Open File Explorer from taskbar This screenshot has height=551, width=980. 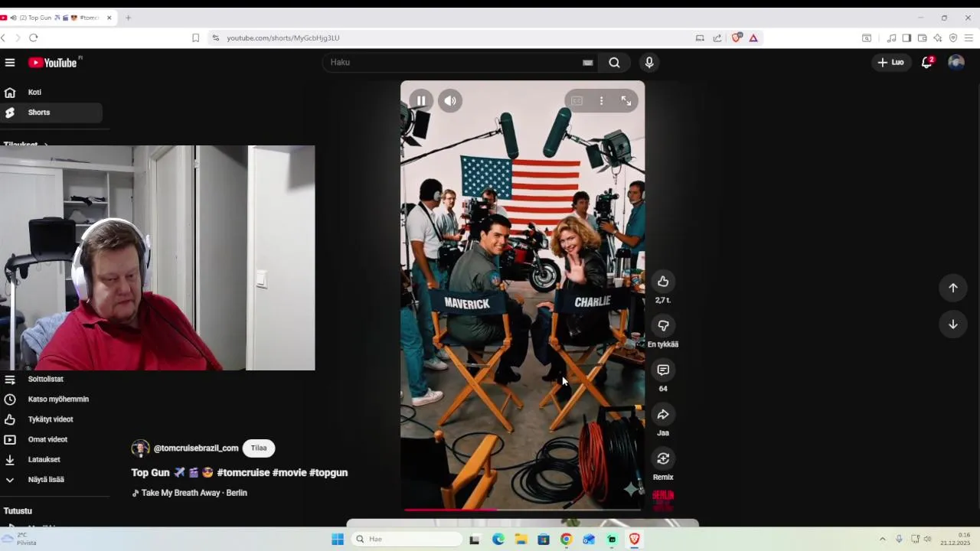coord(521,540)
